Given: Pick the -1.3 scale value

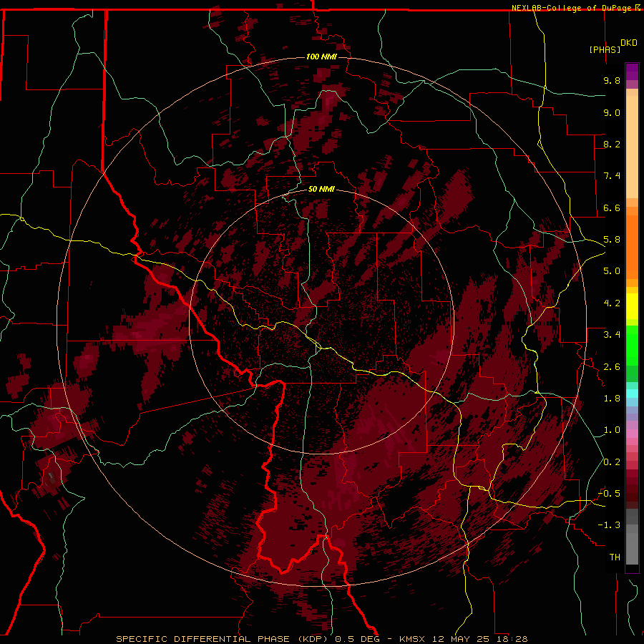Looking at the screenshot, I should tap(609, 525).
